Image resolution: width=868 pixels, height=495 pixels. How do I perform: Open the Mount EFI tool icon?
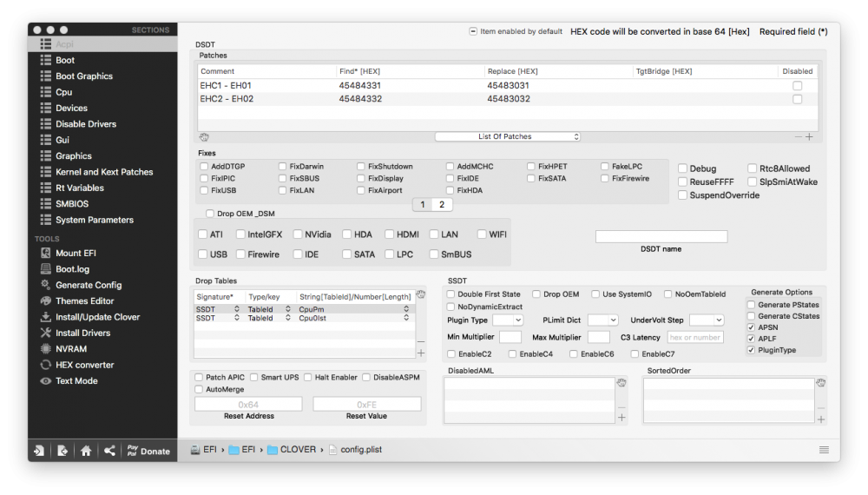[x=45, y=253]
